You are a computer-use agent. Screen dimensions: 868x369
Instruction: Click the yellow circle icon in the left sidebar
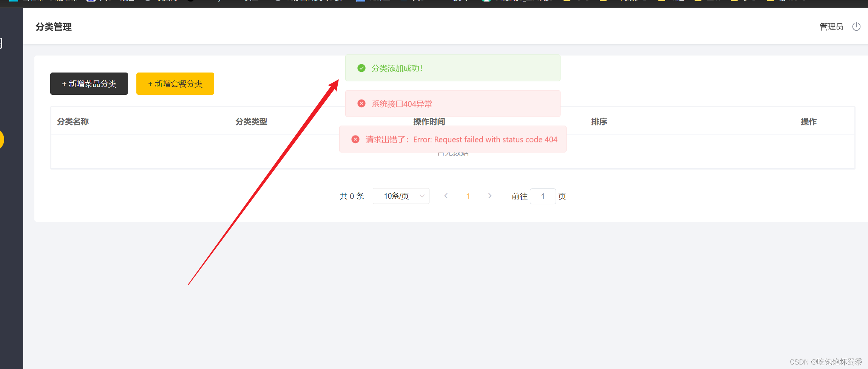[2, 139]
